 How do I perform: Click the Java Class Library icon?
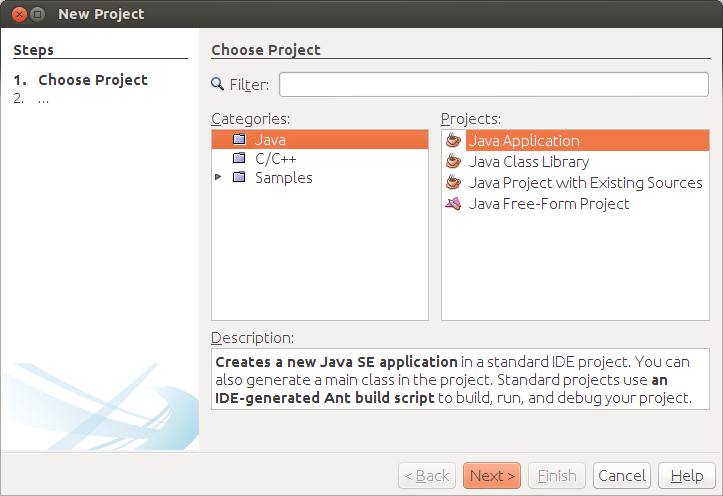pyautogui.click(x=454, y=162)
